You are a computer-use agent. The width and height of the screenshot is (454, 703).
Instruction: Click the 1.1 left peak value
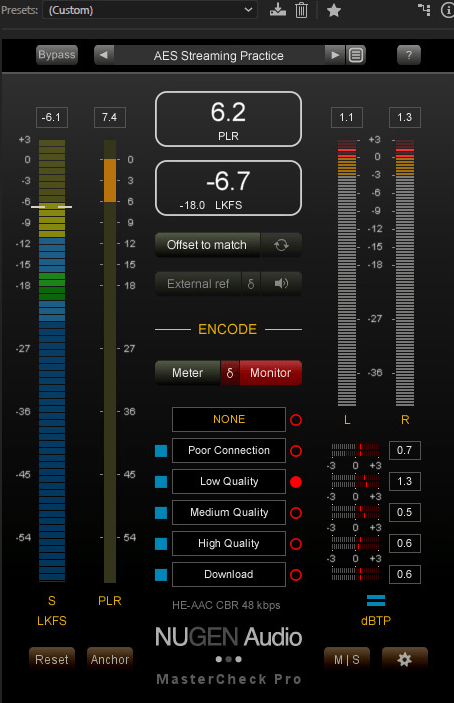tap(347, 117)
